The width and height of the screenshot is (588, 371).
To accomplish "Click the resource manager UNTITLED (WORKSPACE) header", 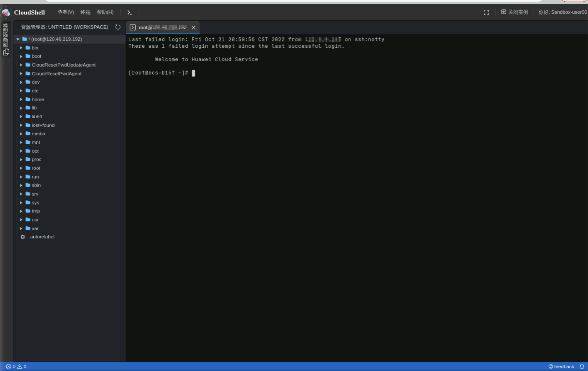I will pyautogui.click(x=65, y=27).
